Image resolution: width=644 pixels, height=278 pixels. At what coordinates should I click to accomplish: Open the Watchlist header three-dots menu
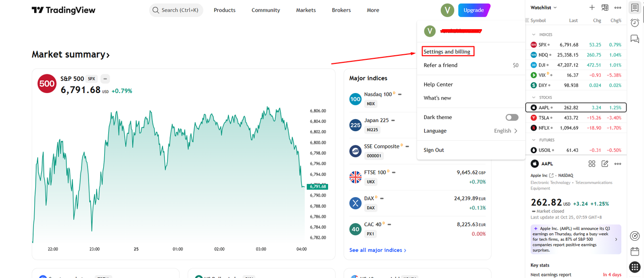[x=618, y=8]
